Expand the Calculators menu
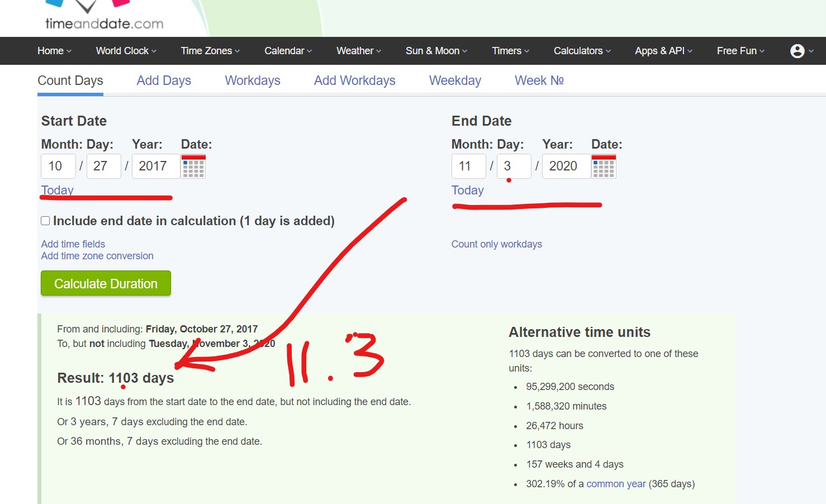The image size is (826, 504). (x=582, y=51)
